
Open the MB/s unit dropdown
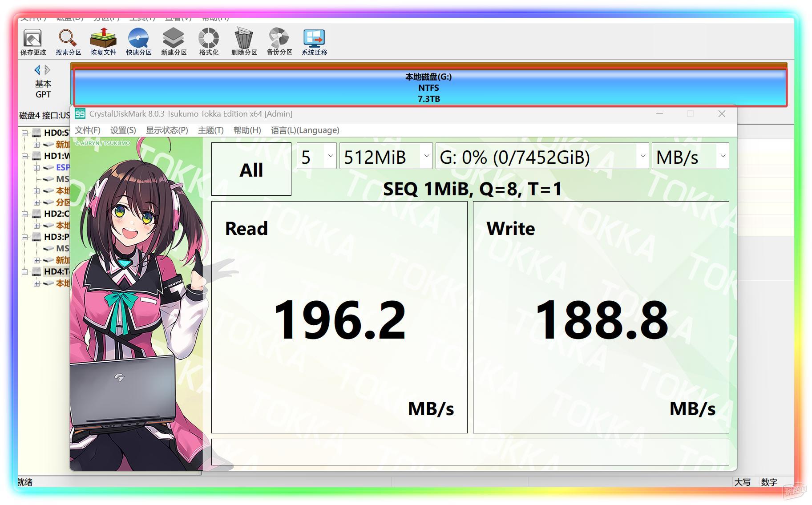[x=690, y=156]
